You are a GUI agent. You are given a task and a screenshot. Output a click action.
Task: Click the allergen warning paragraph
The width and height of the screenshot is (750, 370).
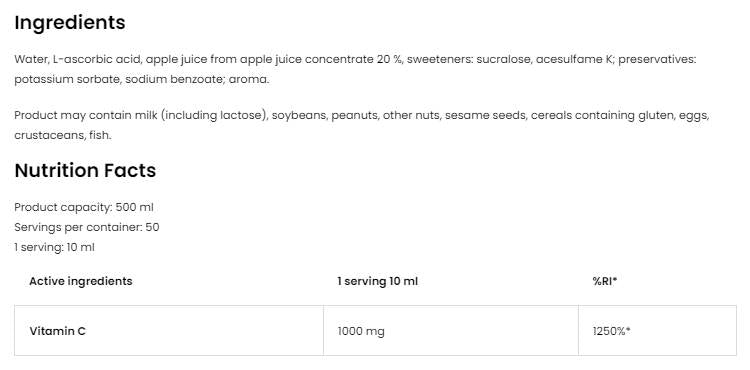[x=362, y=125]
